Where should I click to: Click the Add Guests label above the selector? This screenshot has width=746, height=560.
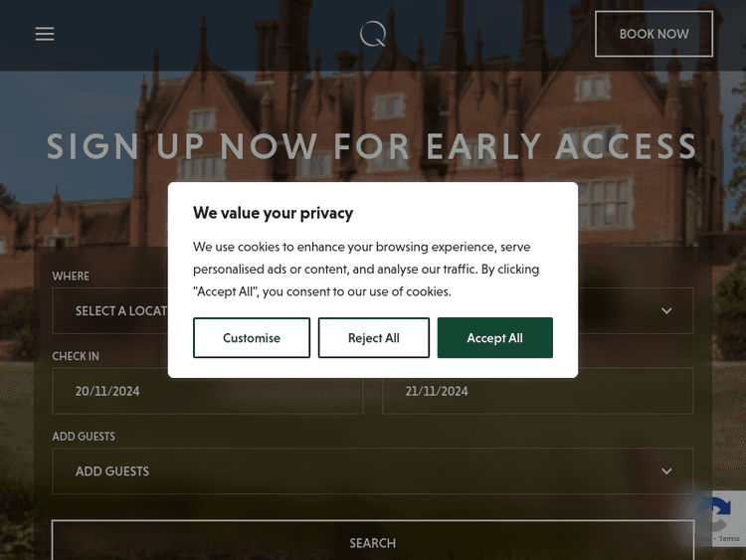pyautogui.click(x=84, y=437)
